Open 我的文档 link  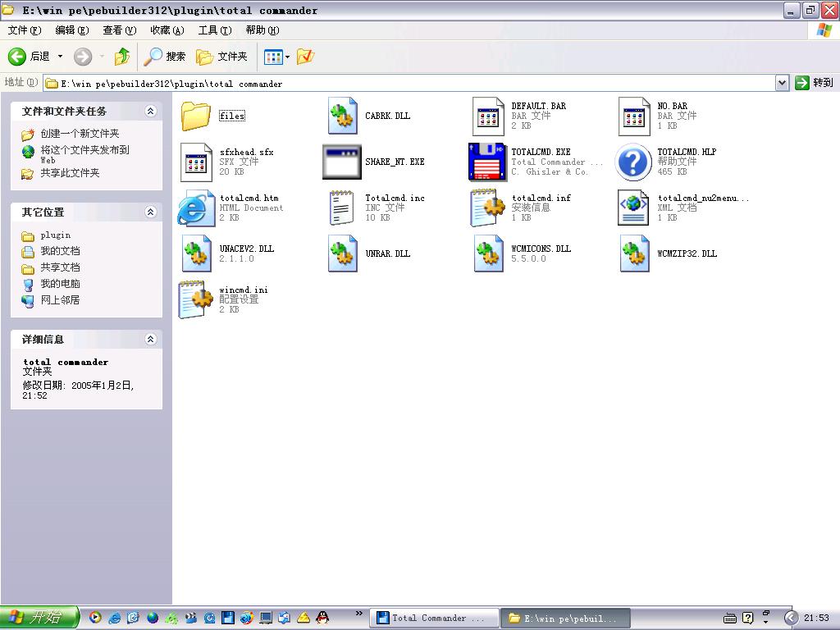[x=60, y=251]
